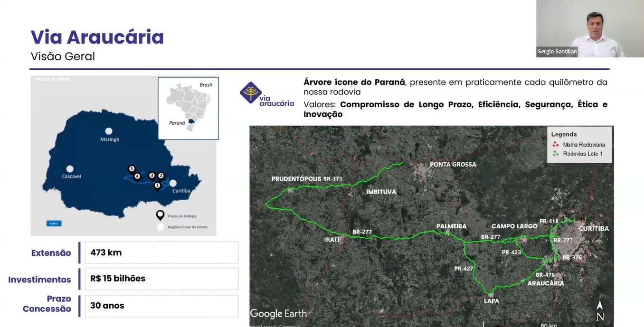Click the Maringá white circle marker
The image size is (644, 327).
(x=109, y=131)
